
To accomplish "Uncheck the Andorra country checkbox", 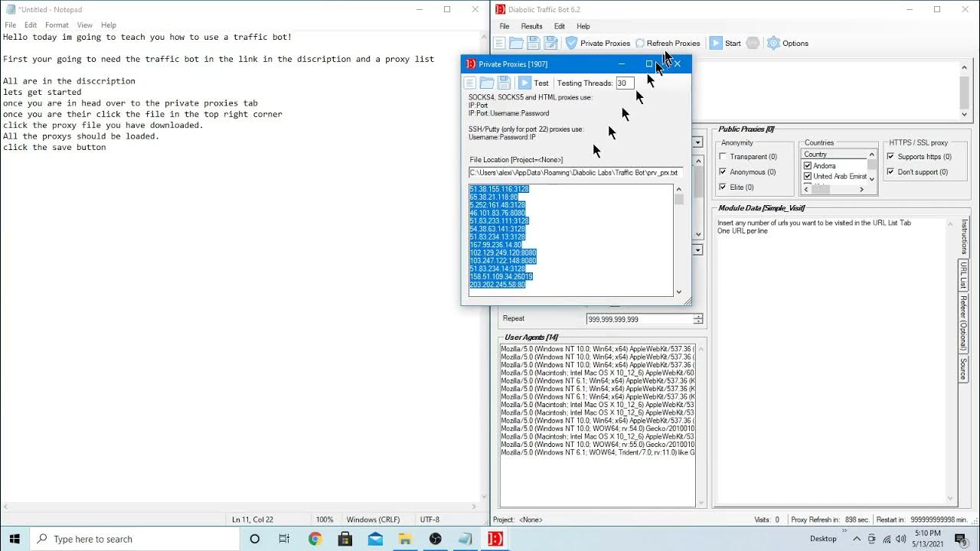I will pyautogui.click(x=807, y=165).
